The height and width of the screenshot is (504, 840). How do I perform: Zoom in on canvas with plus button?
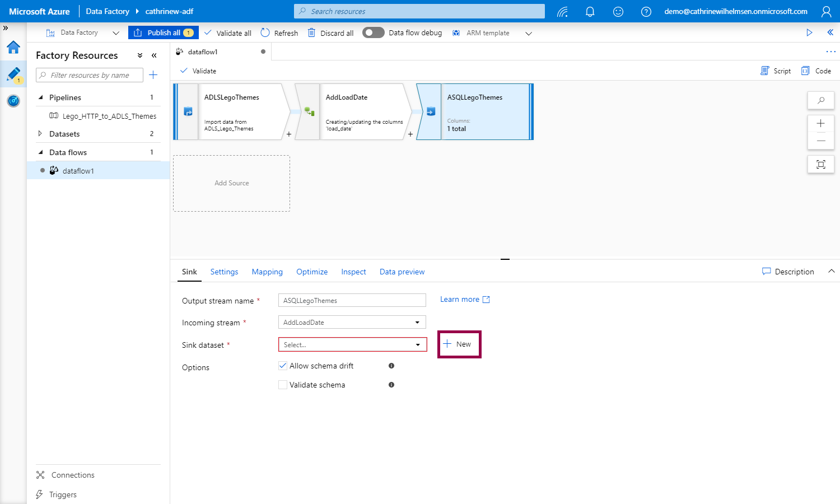coord(820,124)
